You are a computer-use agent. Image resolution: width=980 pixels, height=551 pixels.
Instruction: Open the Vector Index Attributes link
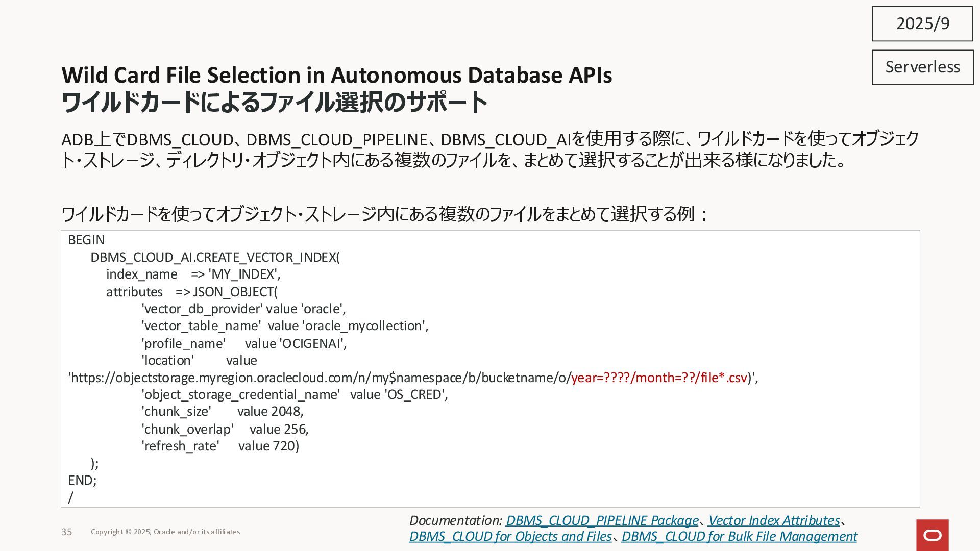tap(773, 520)
